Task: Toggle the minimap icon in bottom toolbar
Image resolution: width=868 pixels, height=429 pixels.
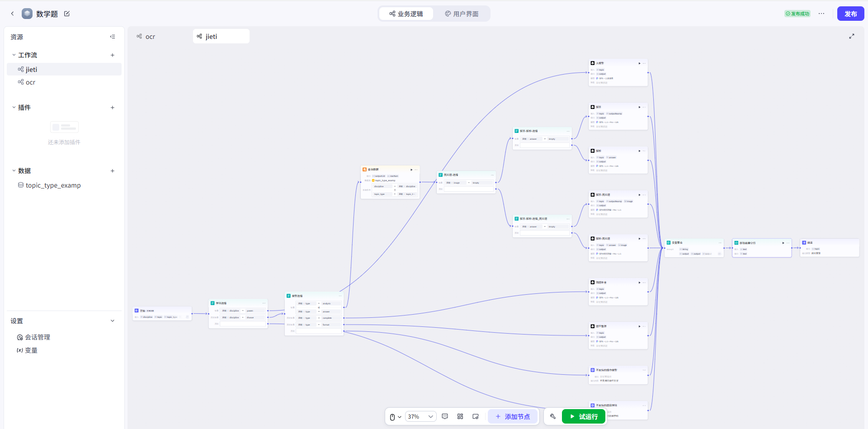Action: pyautogui.click(x=476, y=416)
